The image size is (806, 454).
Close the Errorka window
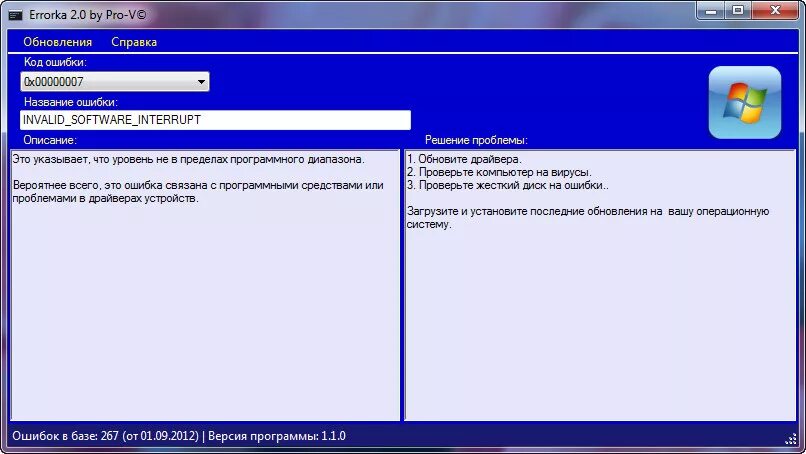776,11
